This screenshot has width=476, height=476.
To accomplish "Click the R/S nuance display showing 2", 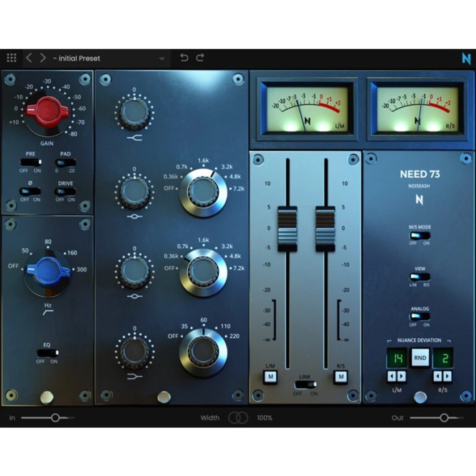I will [443, 359].
